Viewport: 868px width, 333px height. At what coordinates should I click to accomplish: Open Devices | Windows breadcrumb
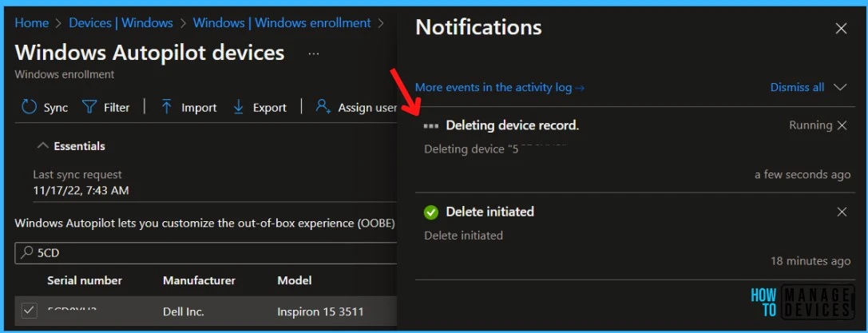click(x=121, y=22)
